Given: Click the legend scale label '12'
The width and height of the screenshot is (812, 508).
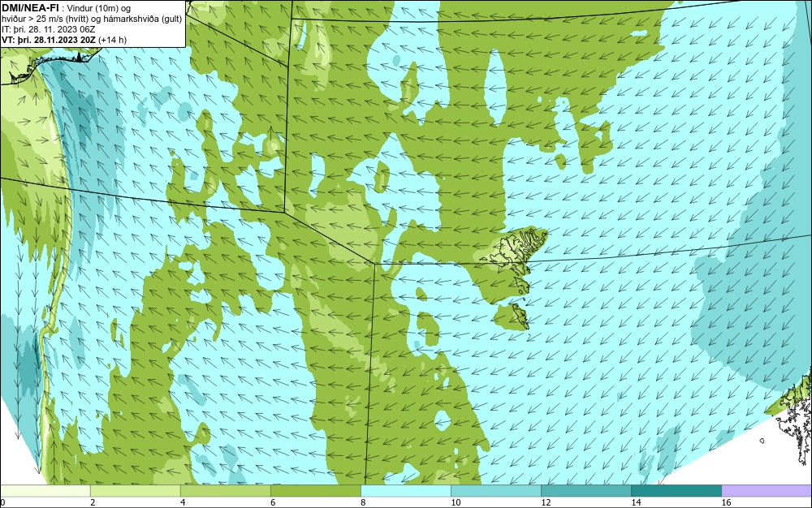Looking at the screenshot, I should coord(546,502).
